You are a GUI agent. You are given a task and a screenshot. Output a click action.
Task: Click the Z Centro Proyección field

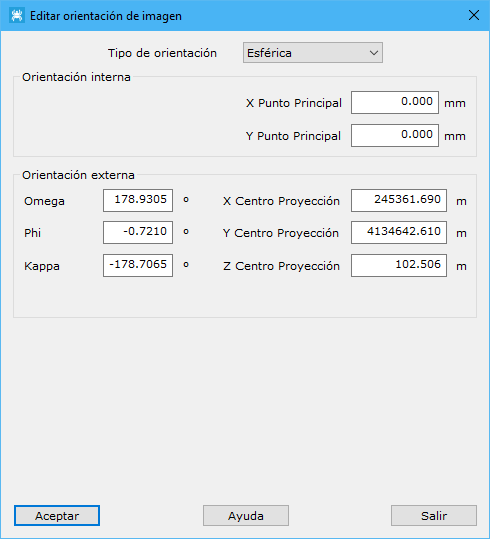[x=399, y=265]
